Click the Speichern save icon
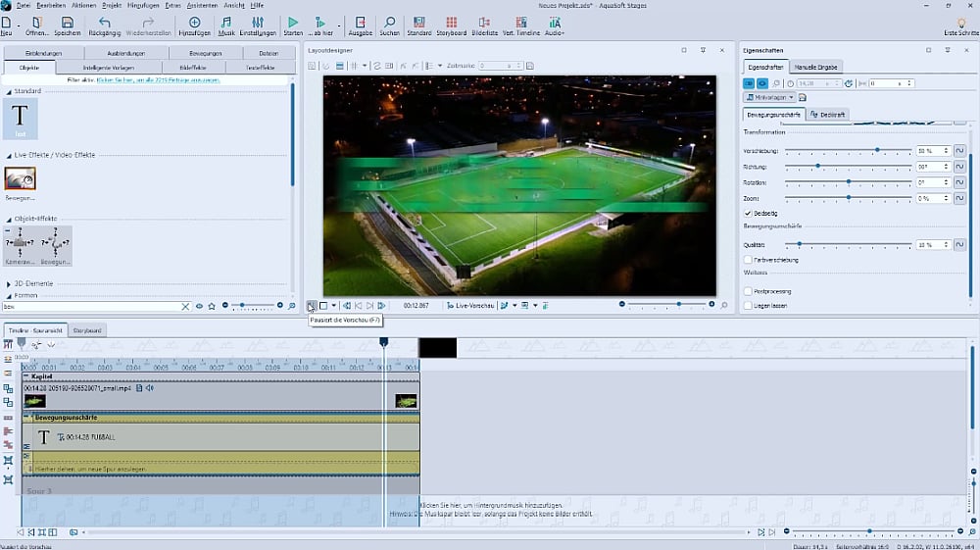This screenshot has height=550, width=980. point(67,22)
